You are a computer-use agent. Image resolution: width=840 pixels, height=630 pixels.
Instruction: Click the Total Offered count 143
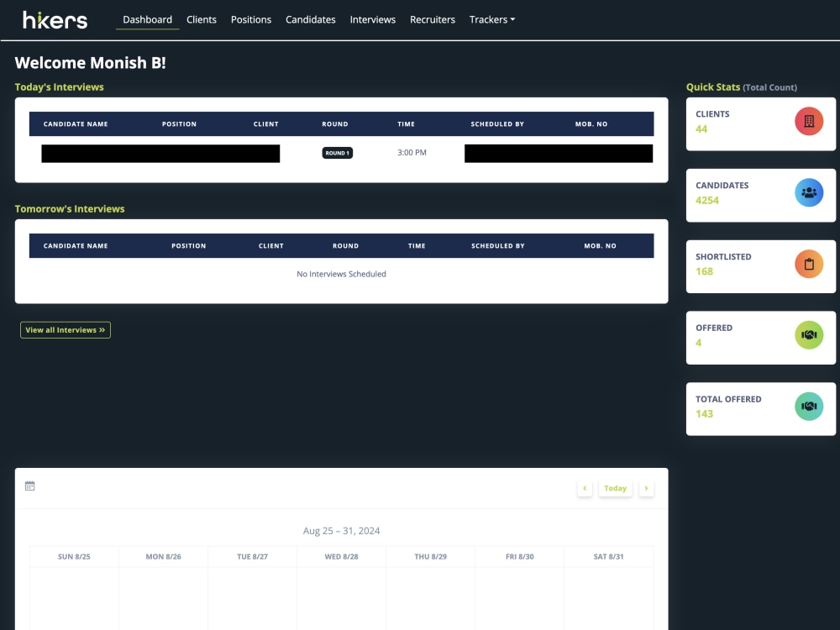point(705,414)
